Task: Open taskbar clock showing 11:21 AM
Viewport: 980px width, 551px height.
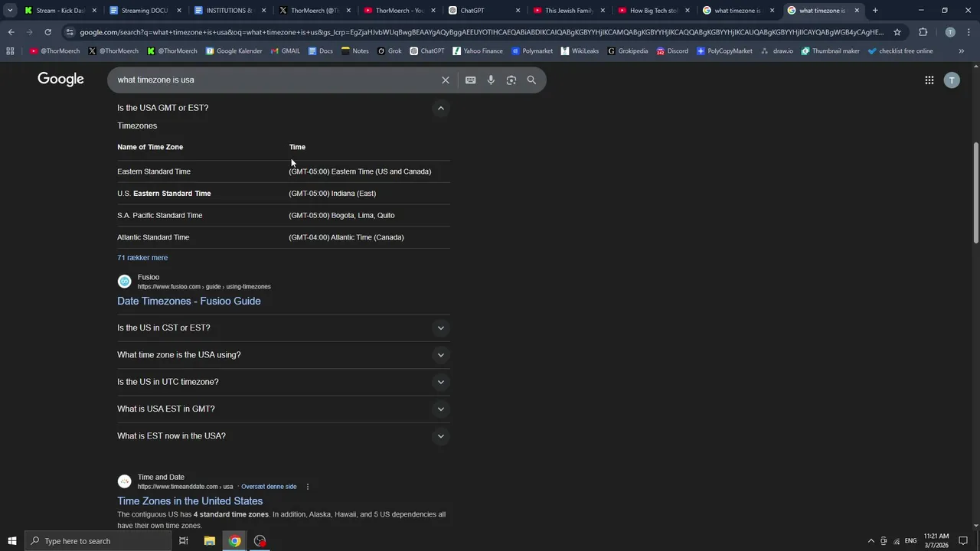Action: 936,541
